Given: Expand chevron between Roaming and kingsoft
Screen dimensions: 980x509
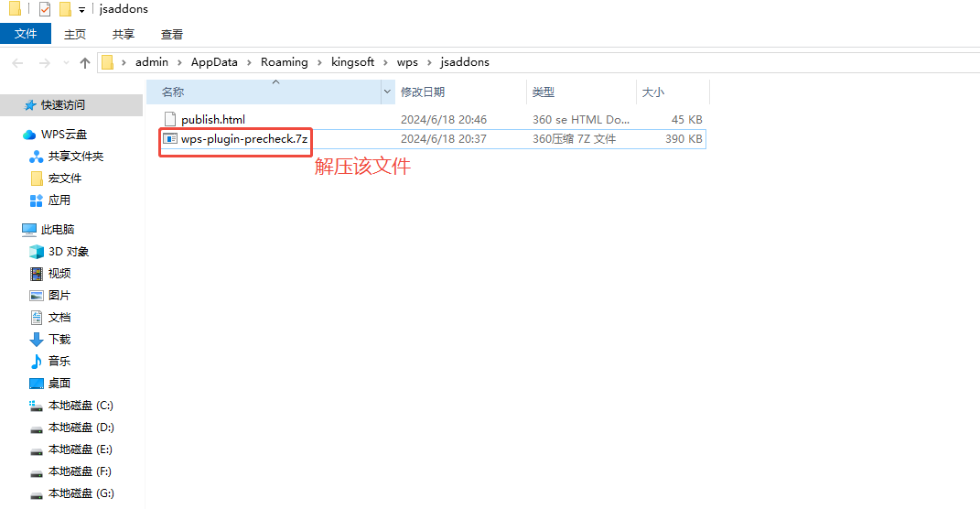Looking at the screenshot, I should (x=320, y=62).
